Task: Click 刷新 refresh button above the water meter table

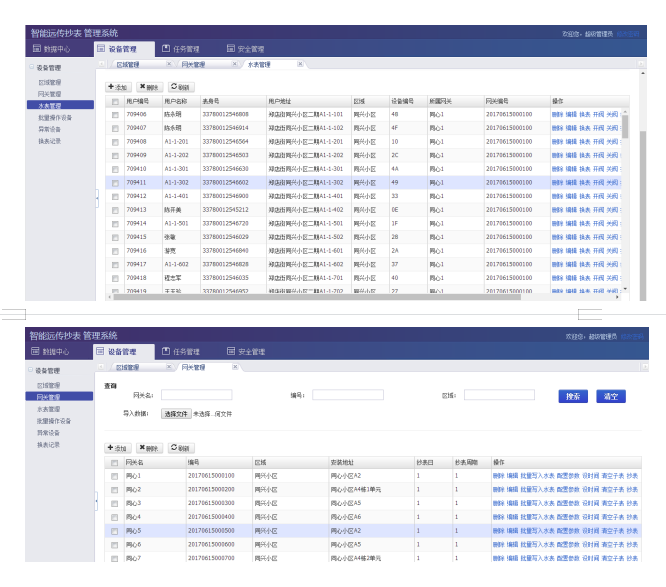Action: click(181, 87)
